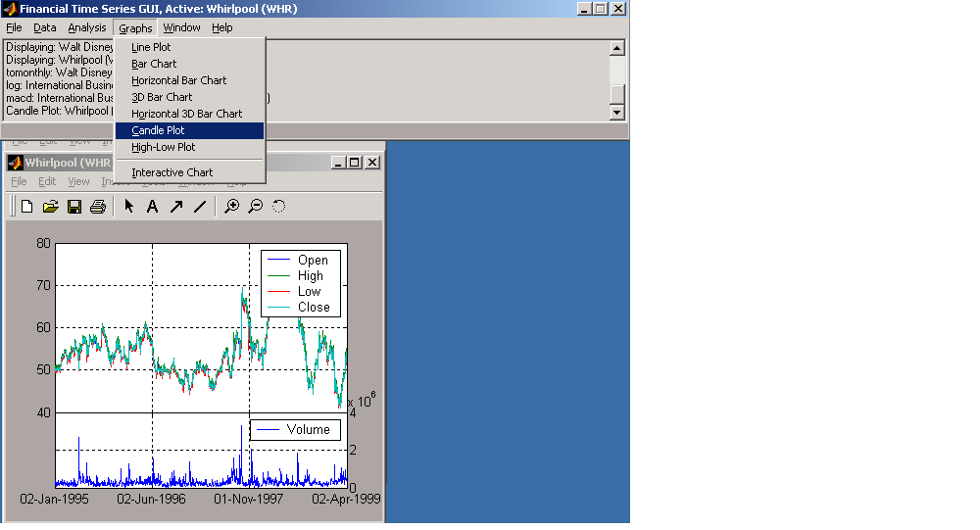Save the figure using floppy disk icon
980x530 pixels.
74,207
